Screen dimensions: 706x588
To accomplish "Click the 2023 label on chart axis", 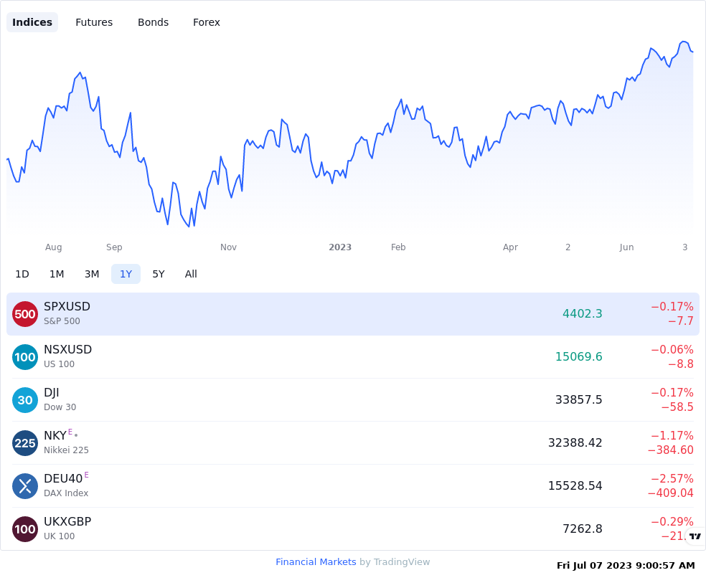I will (x=340, y=247).
